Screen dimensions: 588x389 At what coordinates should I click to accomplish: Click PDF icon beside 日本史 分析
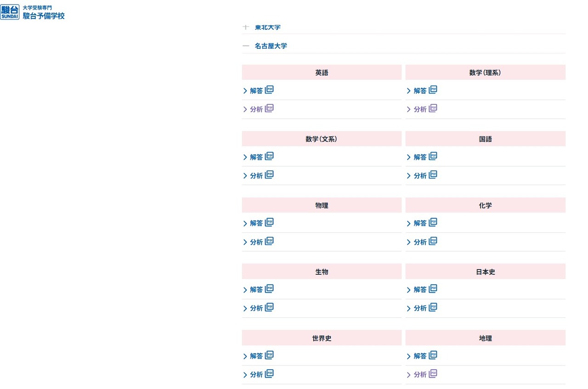(x=433, y=307)
